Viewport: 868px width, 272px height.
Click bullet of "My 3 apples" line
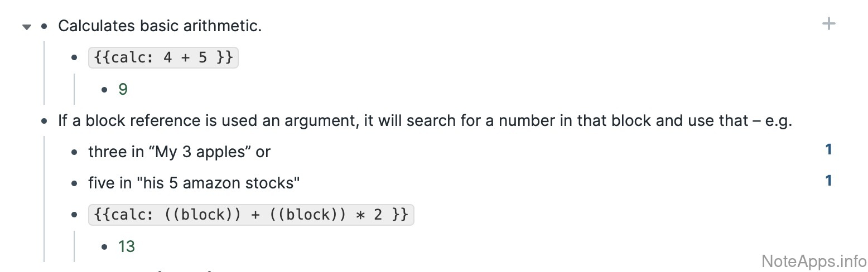[x=75, y=152]
